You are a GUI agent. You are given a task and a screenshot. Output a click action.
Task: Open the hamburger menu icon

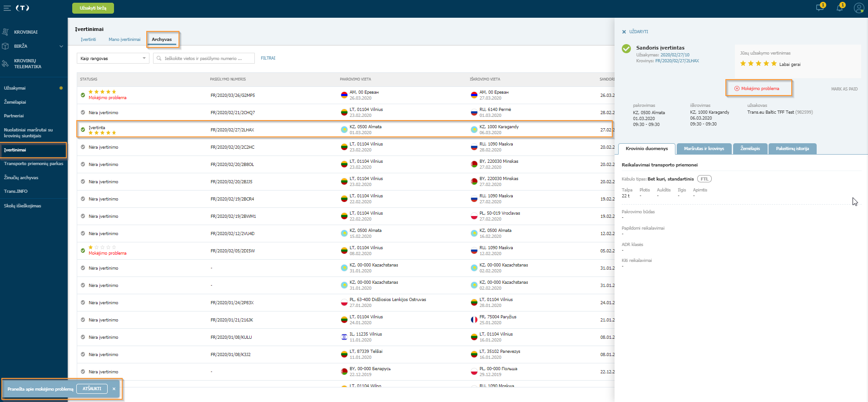point(7,8)
